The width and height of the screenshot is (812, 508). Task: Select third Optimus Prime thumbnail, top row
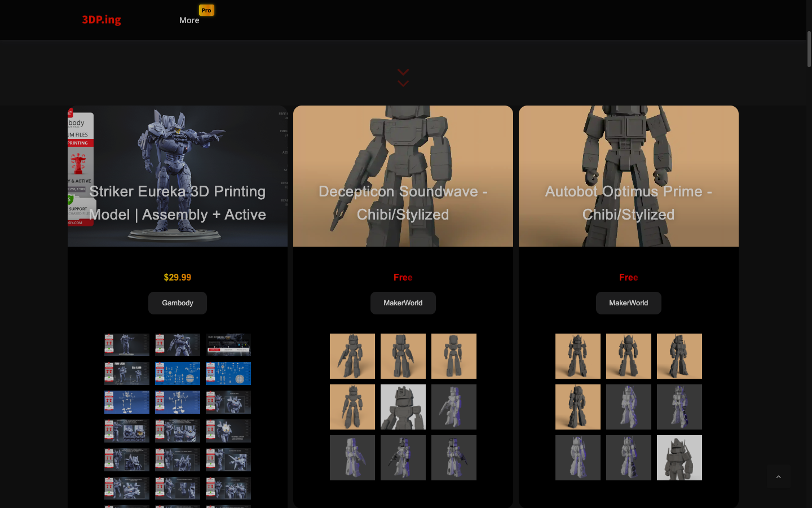tap(679, 356)
